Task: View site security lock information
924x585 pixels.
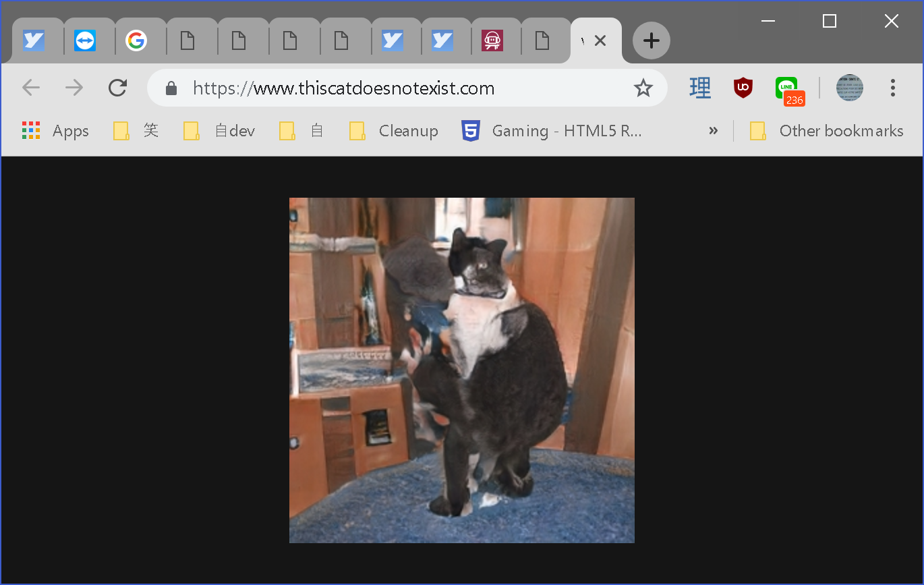Action: pos(171,88)
